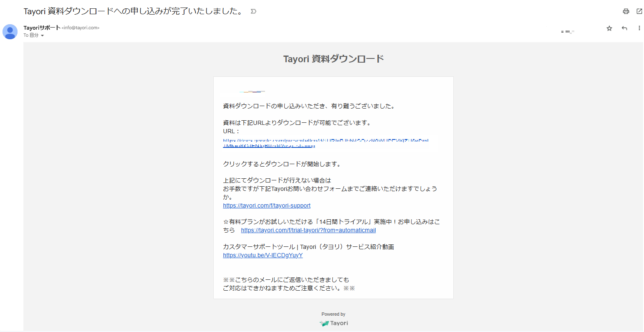Screen dimensions: 644x332
Task: Click the sender address info@tayori.com
Action: point(80,28)
